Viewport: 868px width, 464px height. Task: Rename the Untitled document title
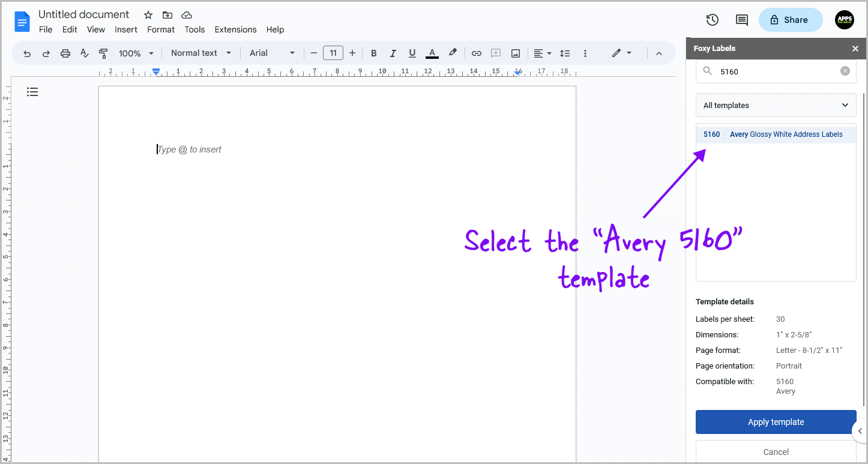[84, 14]
